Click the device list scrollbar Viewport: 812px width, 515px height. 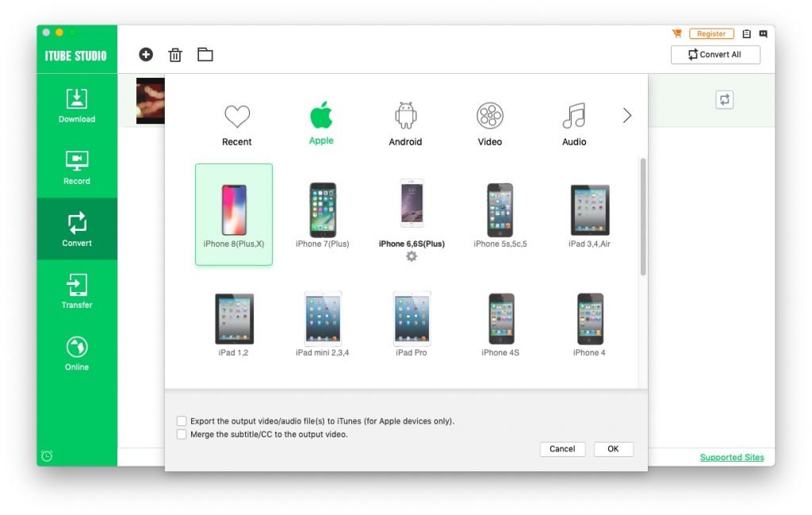[642, 217]
